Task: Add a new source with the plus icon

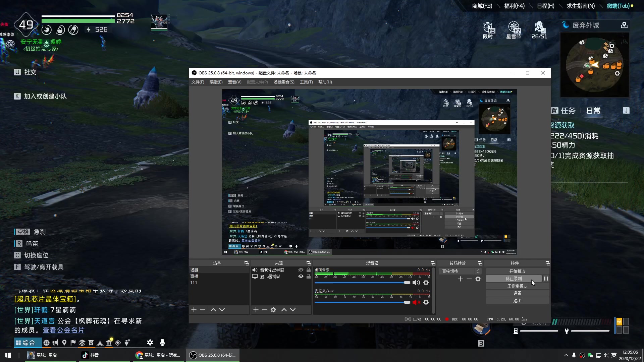Action: pyautogui.click(x=256, y=310)
